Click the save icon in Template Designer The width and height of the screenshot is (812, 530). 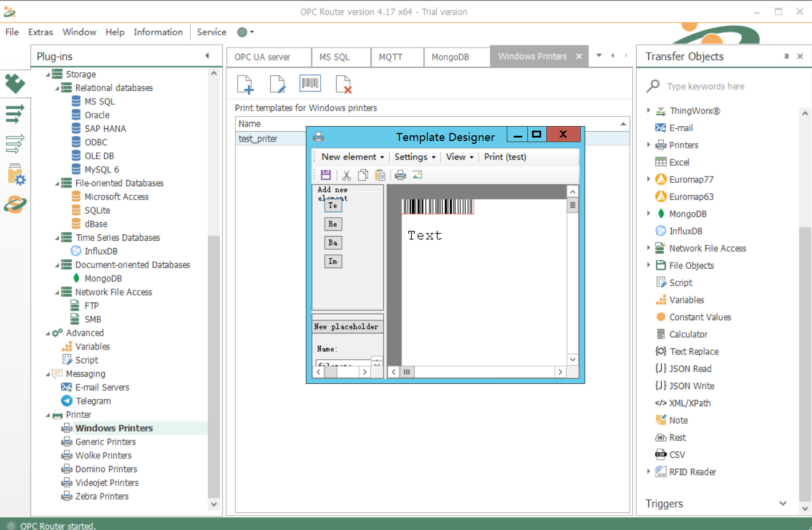tap(326, 175)
